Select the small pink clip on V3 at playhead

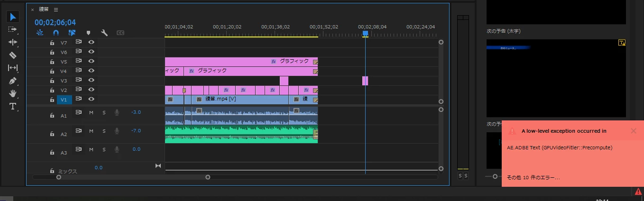tap(365, 81)
